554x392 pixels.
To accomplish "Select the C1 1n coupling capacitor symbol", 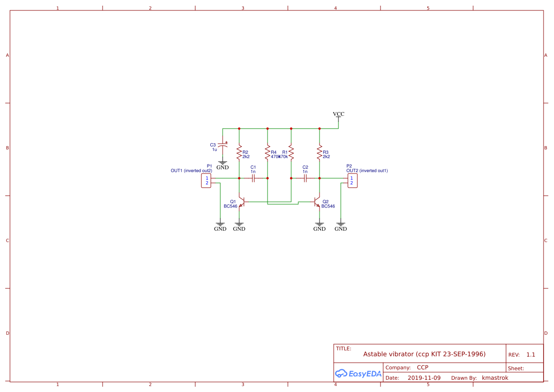I will click(x=253, y=178).
